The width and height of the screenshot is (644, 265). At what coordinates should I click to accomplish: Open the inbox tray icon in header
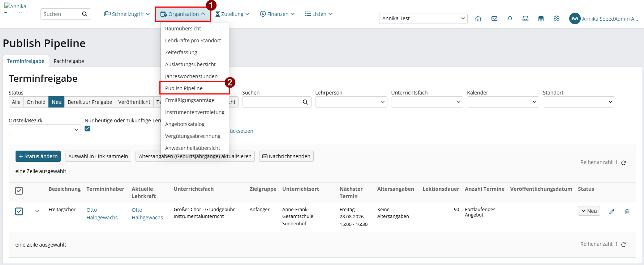coord(525,18)
